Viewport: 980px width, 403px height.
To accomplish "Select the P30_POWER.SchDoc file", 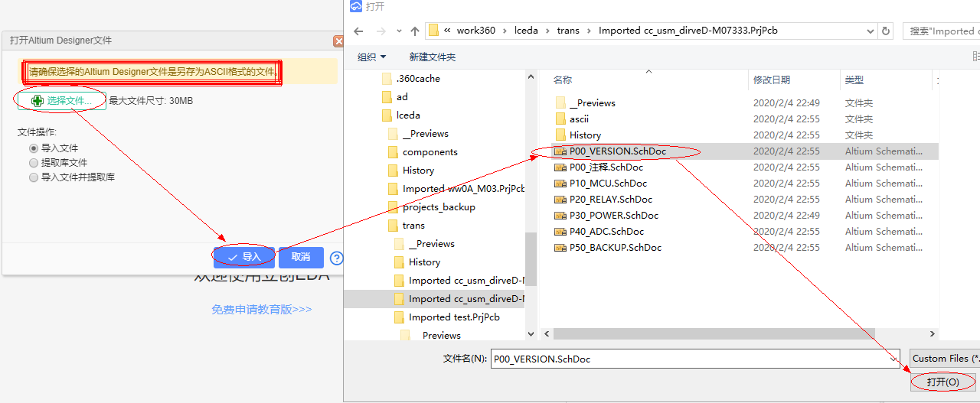I will [x=614, y=215].
